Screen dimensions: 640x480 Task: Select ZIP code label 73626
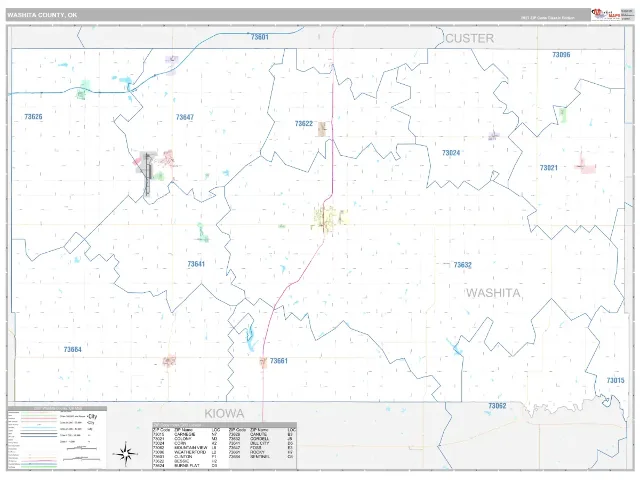[x=33, y=117]
